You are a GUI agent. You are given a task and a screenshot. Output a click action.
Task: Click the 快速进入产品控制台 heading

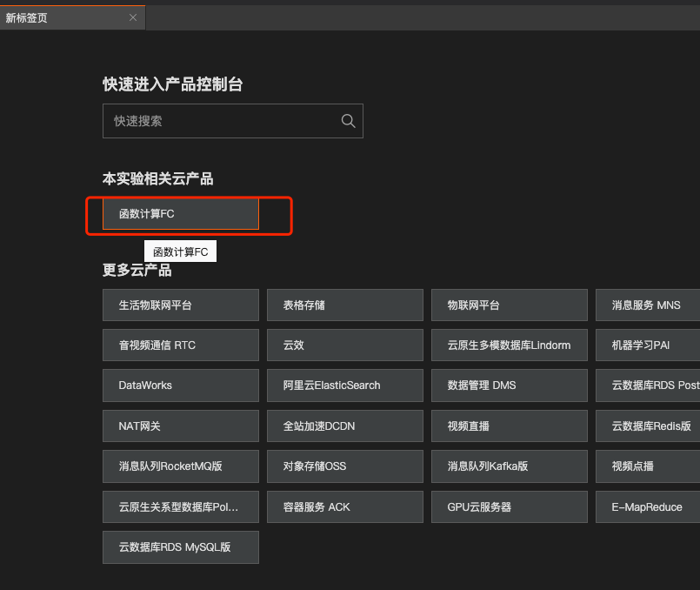pyautogui.click(x=173, y=84)
